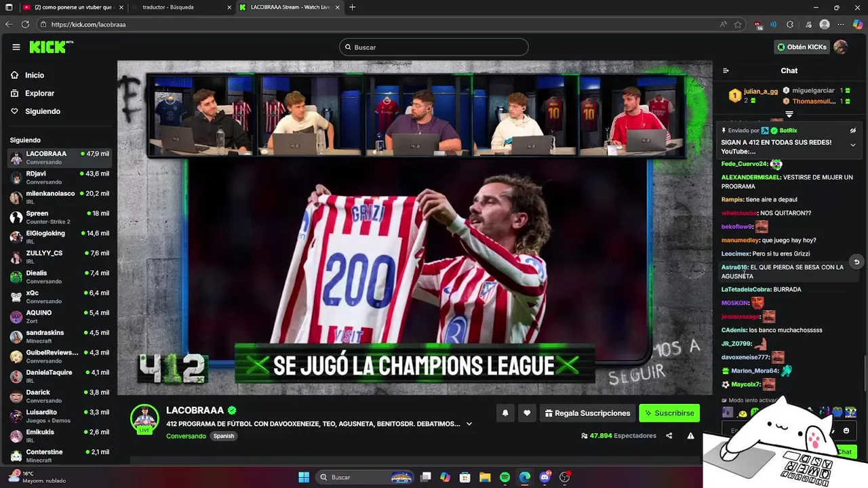Screen dimensions: 868x488
Task: Open Siguiendo in the sidebar
Action: click(42, 111)
